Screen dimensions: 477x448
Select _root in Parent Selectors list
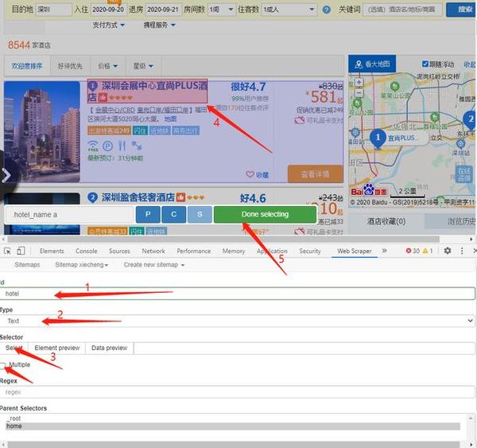(233, 419)
